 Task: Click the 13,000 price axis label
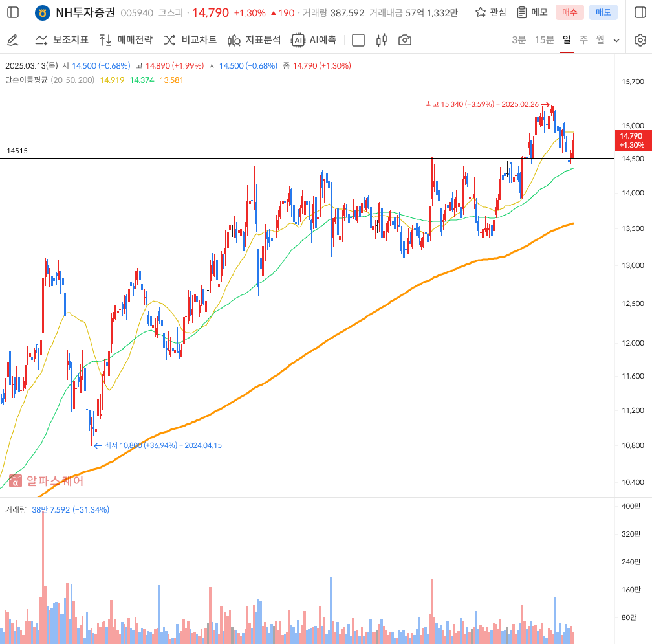point(633,265)
